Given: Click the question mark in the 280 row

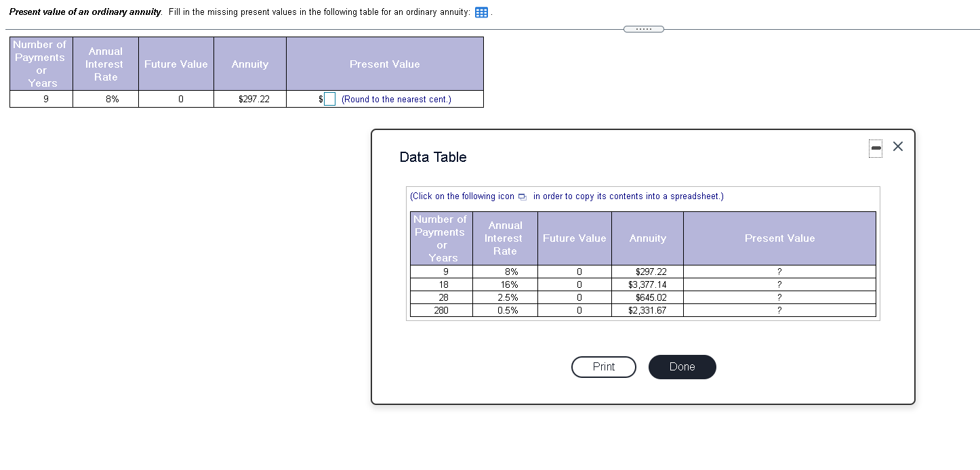Looking at the screenshot, I should point(779,311).
